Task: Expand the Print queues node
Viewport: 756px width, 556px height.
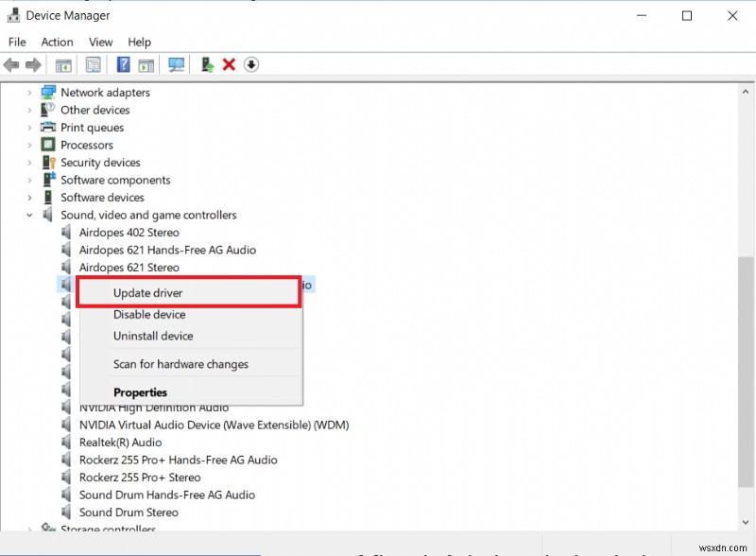Action: coord(29,128)
